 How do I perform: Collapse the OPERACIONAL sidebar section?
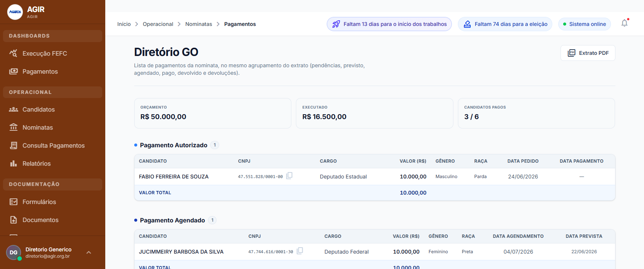coord(53,92)
